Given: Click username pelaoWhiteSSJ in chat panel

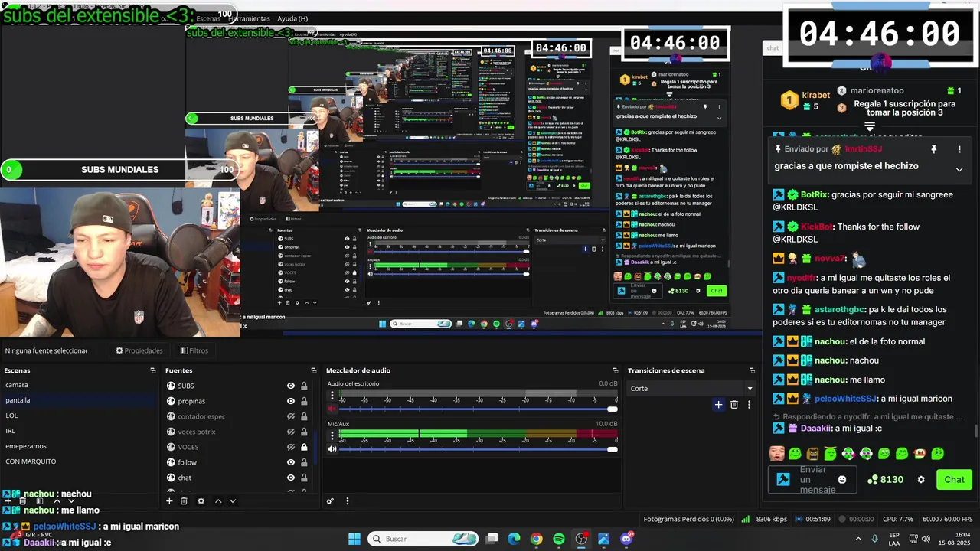Looking at the screenshot, I should (845, 399).
